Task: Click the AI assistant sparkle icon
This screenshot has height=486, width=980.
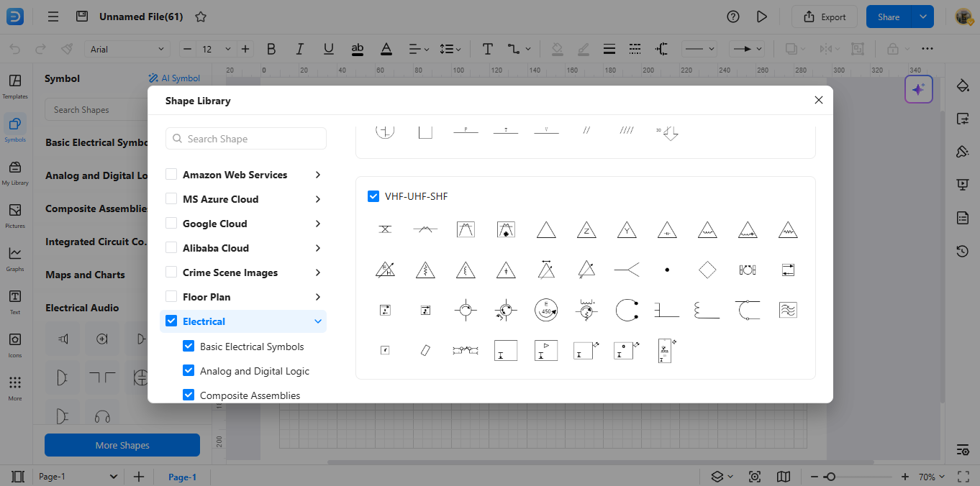Action: [x=918, y=89]
